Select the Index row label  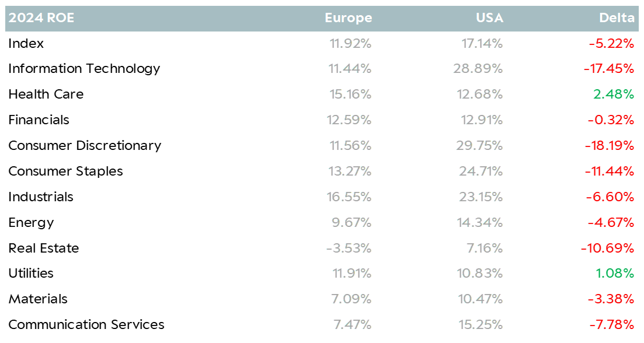point(26,44)
